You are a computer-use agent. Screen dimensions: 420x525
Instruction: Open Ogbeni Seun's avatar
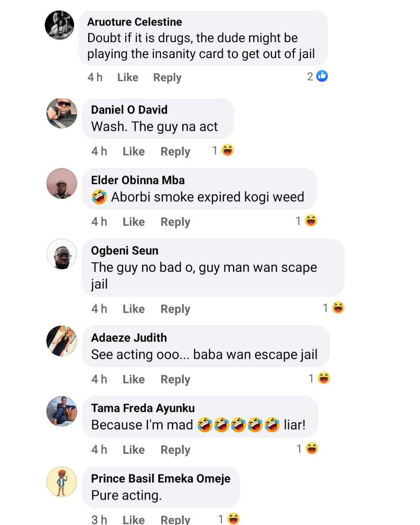(x=62, y=254)
